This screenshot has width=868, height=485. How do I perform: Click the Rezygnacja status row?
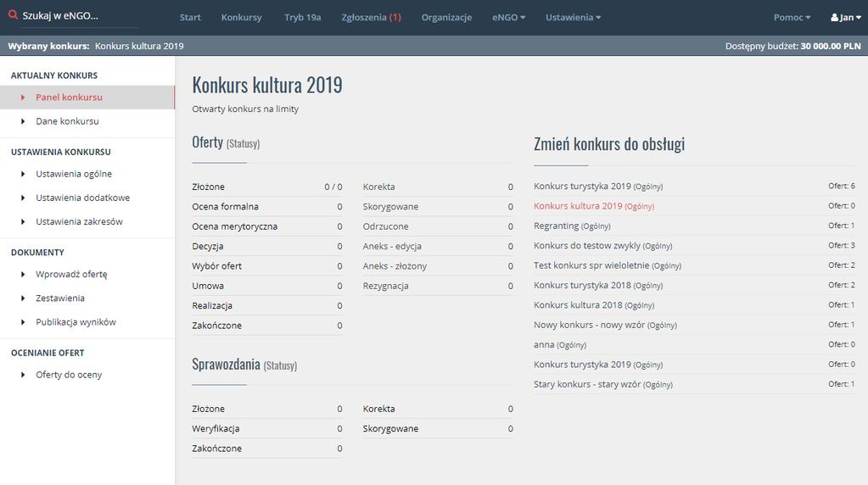438,286
